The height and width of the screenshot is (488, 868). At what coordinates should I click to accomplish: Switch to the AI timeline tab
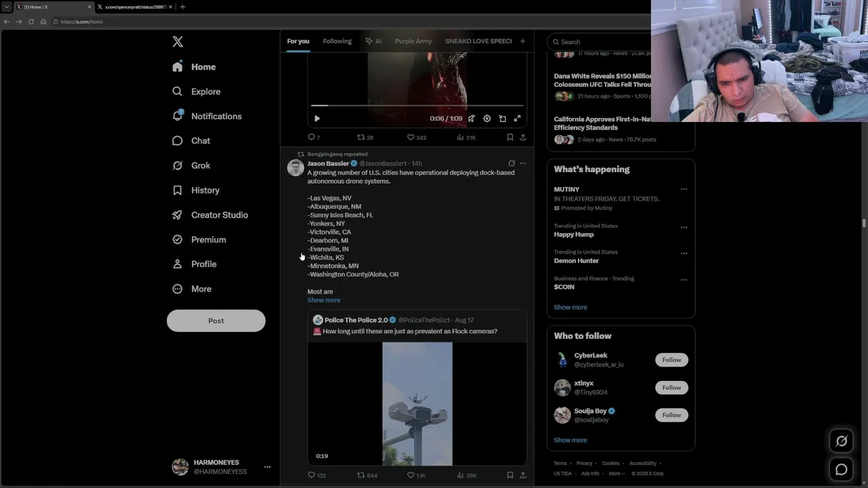coord(373,41)
